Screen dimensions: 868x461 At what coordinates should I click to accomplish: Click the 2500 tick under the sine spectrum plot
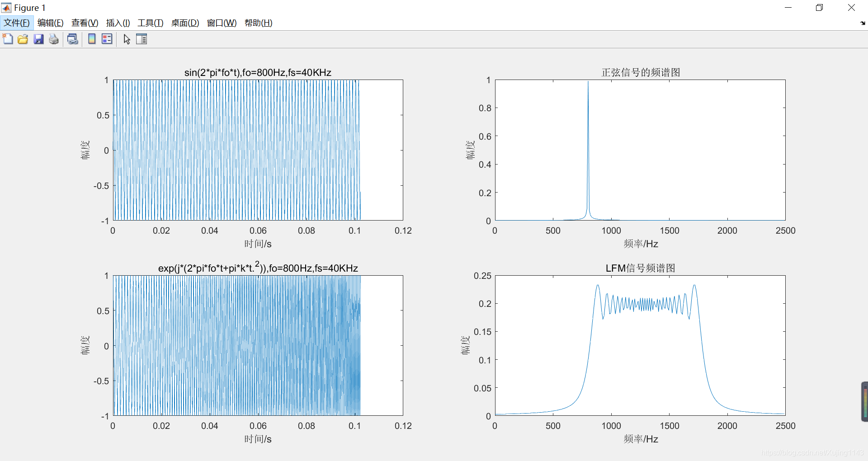786,230
